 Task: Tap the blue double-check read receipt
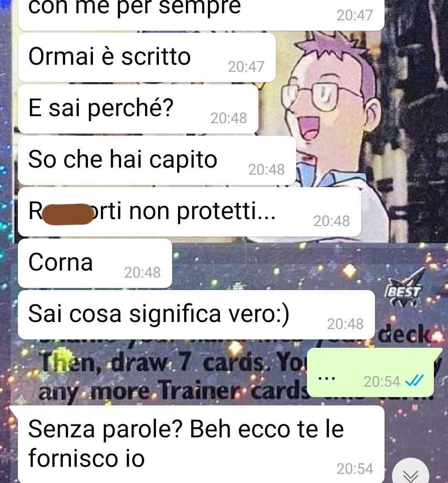coord(414,381)
